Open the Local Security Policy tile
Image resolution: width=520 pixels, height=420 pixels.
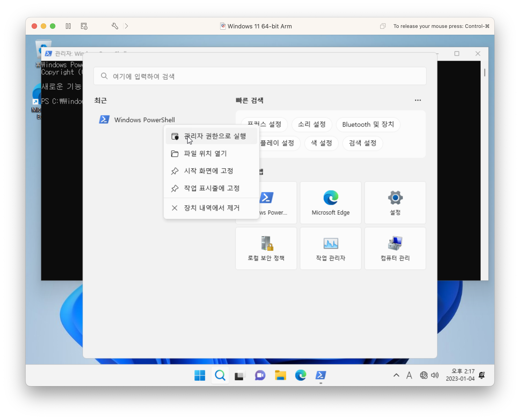pos(266,248)
